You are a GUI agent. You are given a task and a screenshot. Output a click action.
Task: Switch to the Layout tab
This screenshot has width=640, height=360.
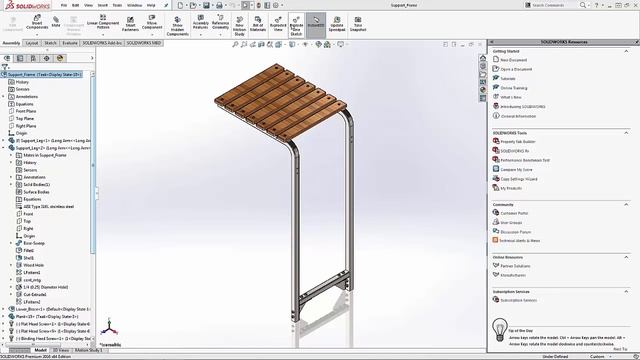click(x=31, y=43)
